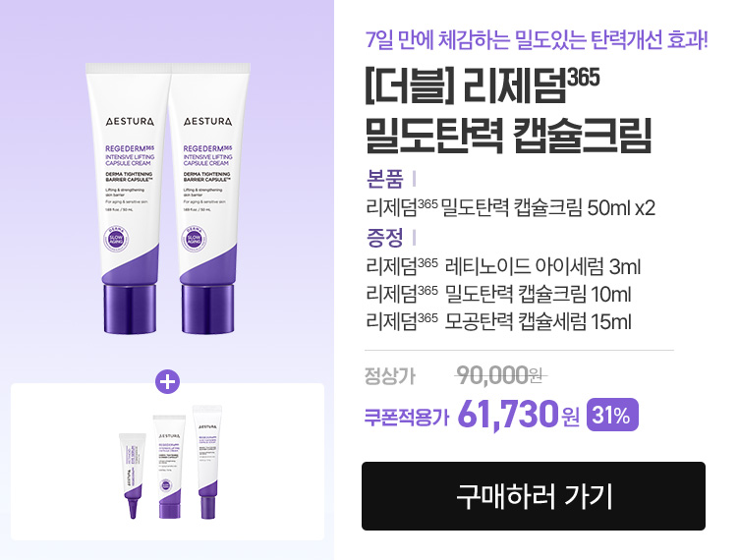739x560 pixels.
Task: Click the Slow Aging seal on left tube
Action: click(x=116, y=239)
